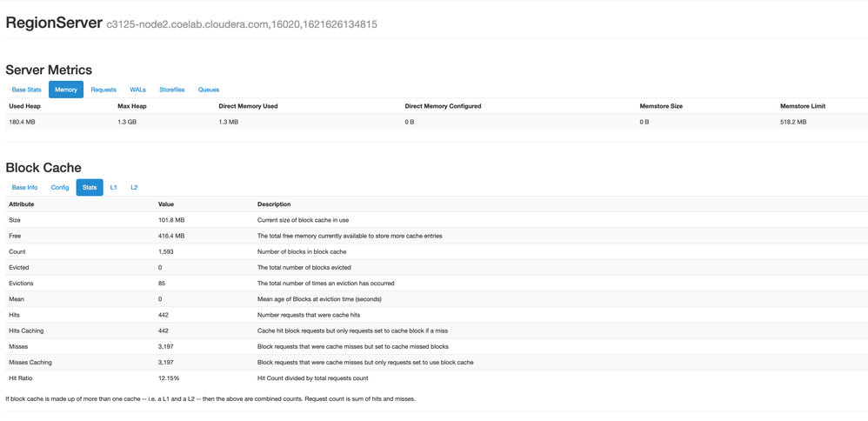Image resolution: width=868 pixels, height=421 pixels.
Task: Select the 1.3 MB direct memory value
Action: [x=229, y=122]
